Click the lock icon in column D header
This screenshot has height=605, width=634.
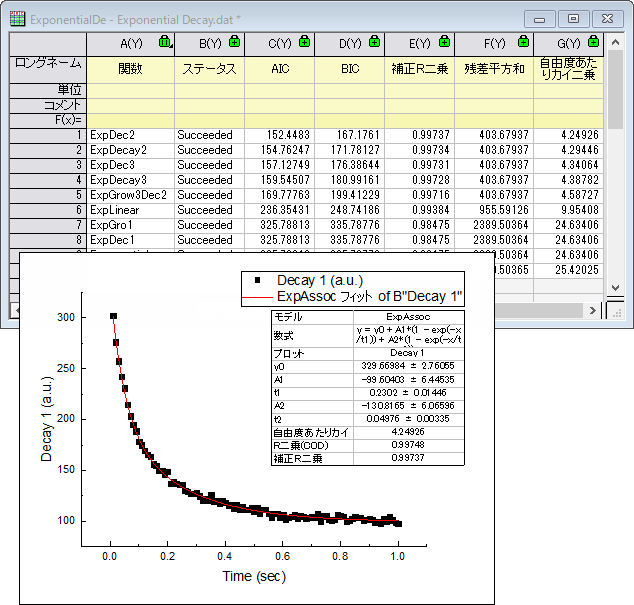coord(374,43)
